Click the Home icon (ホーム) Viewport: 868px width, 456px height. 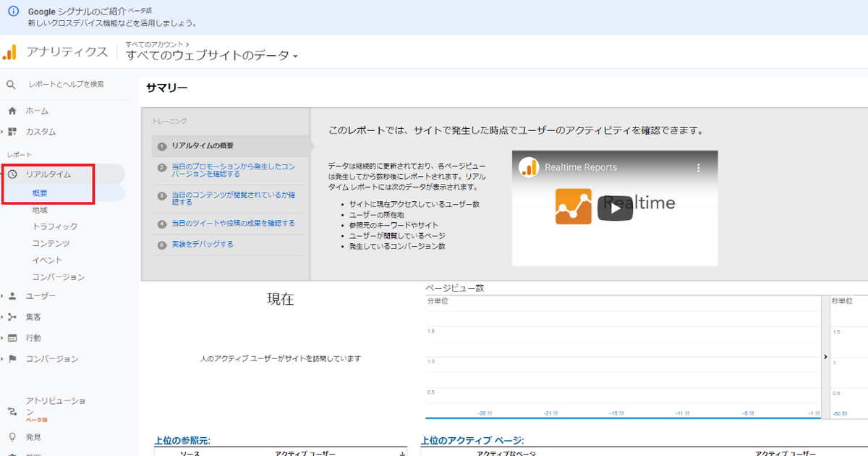tap(12, 111)
